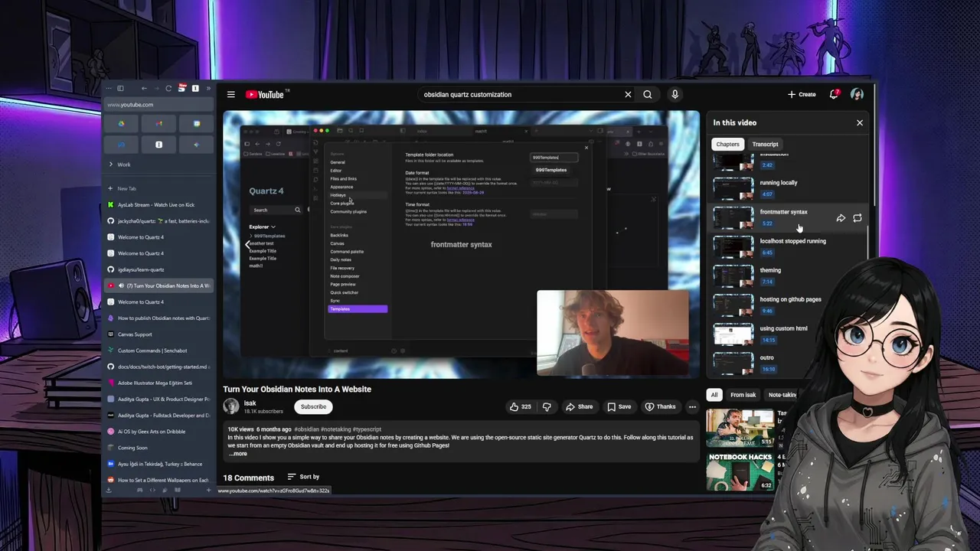Image resolution: width=980 pixels, height=551 pixels.
Task: Click the Subscribe button
Action: coord(313,406)
